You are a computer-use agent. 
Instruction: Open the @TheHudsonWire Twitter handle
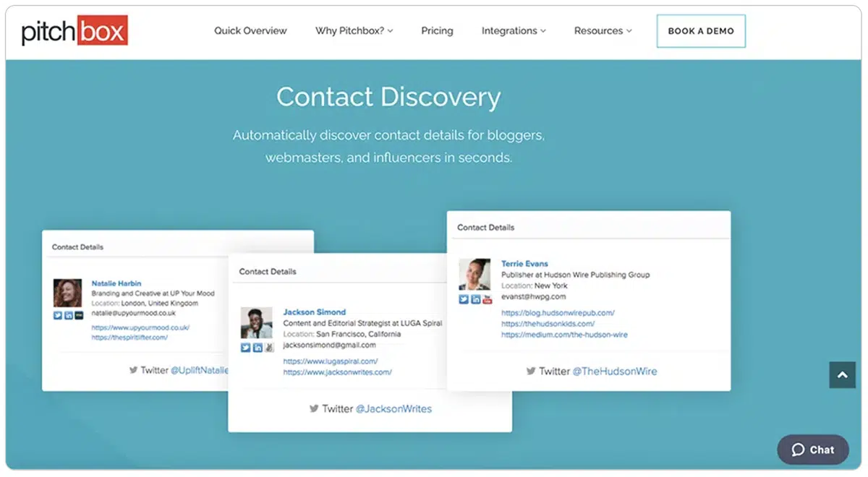(x=615, y=371)
